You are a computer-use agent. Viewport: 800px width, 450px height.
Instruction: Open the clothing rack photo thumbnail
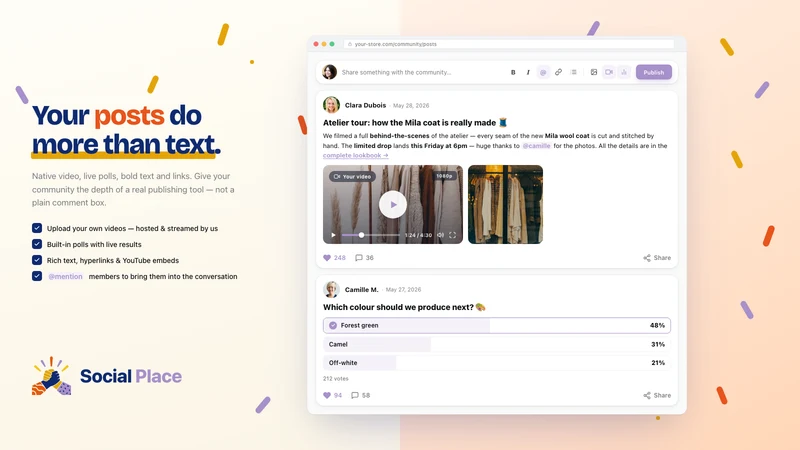(505, 205)
